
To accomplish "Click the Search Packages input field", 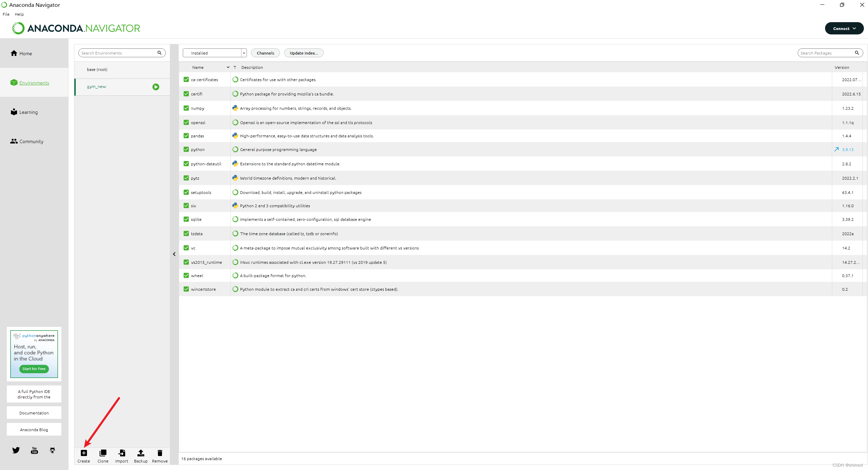I will click(x=825, y=53).
